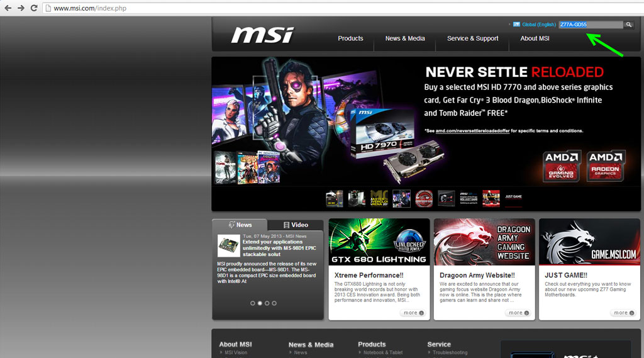Screen dimensions: 644x358
Task: Open the About MSI menu
Action: point(535,38)
